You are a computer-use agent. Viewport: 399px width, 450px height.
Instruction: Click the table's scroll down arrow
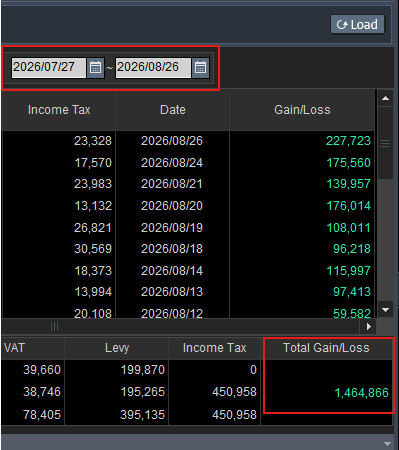point(386,310)
